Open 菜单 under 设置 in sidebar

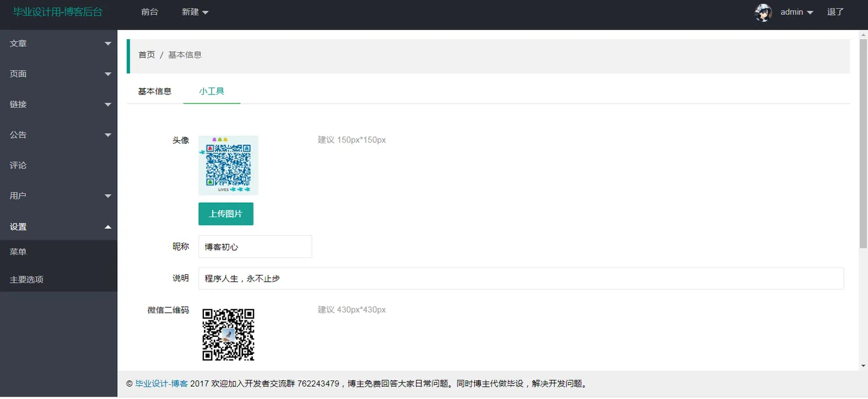coord(58,252)
